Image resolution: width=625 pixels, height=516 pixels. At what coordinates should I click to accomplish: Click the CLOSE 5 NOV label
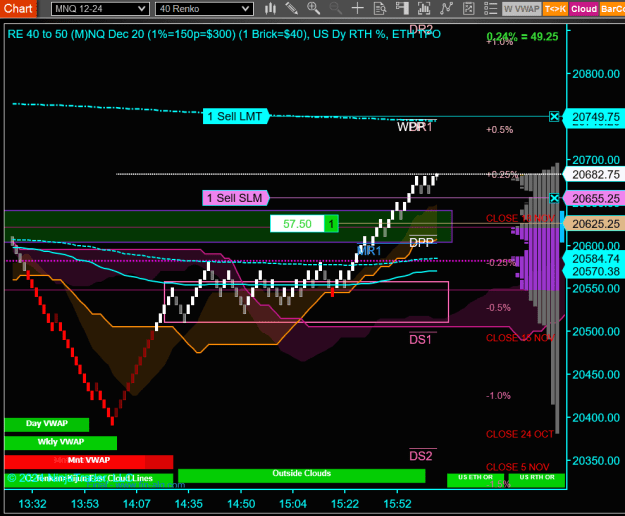pyautogui.click(x=517, y=467)
